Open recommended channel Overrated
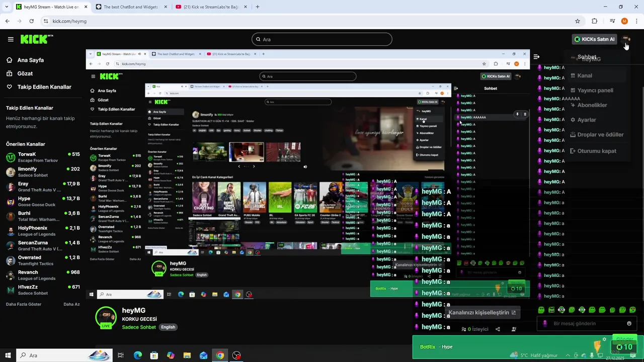The height and width of the screenshot is (362, 644). point(43,260)
